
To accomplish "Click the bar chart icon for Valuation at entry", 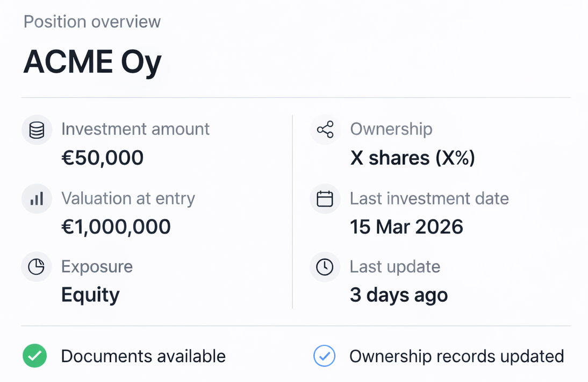I will pyautogui.click(x=37, y=199).
